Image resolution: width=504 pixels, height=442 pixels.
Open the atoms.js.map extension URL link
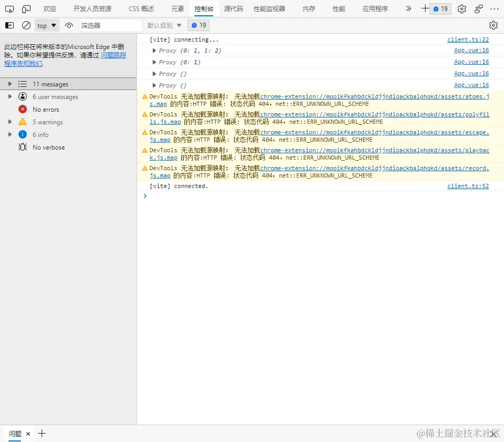[375, 96]
